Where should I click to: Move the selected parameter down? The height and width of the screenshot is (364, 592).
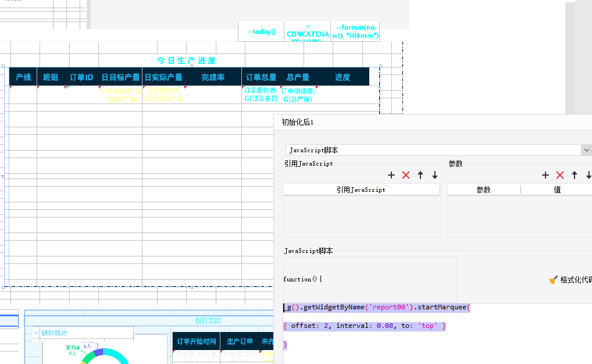589,175
